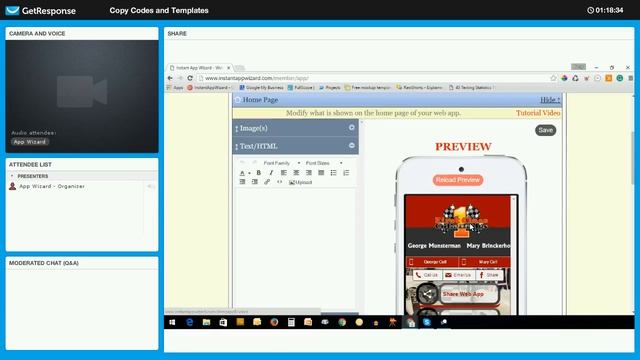Click the browser back arrow
640x360 pixels.
tap(170, 78)
